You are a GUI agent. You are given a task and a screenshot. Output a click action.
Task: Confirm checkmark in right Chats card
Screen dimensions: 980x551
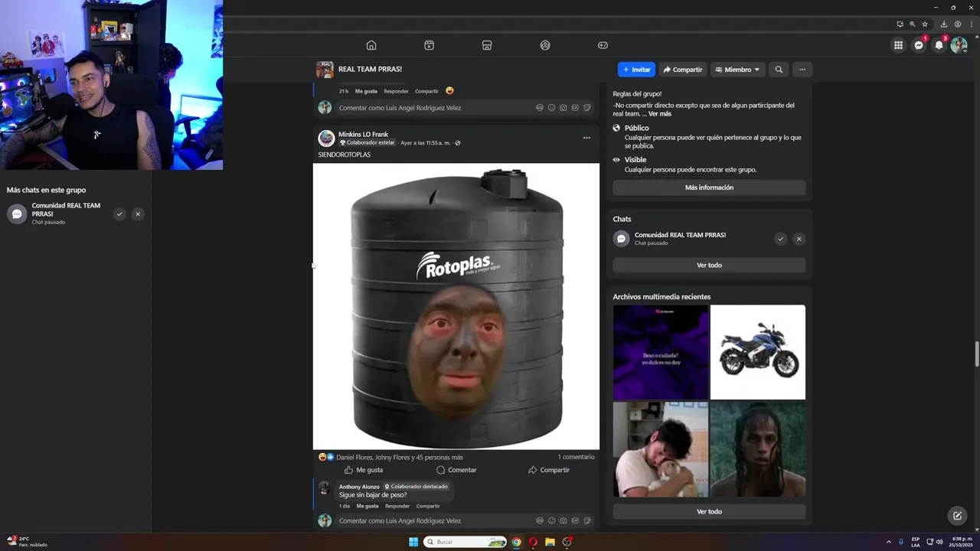tap(780, 239)
